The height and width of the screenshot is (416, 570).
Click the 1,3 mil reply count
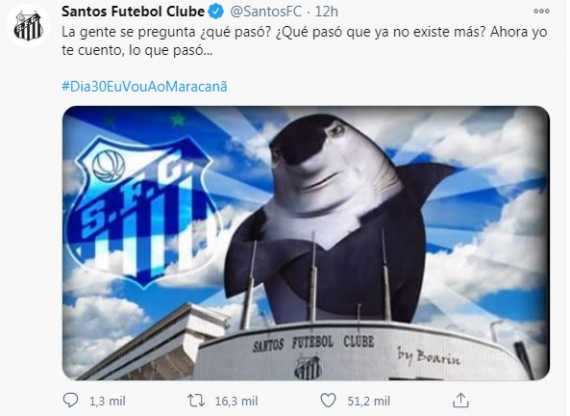[107, 401]
